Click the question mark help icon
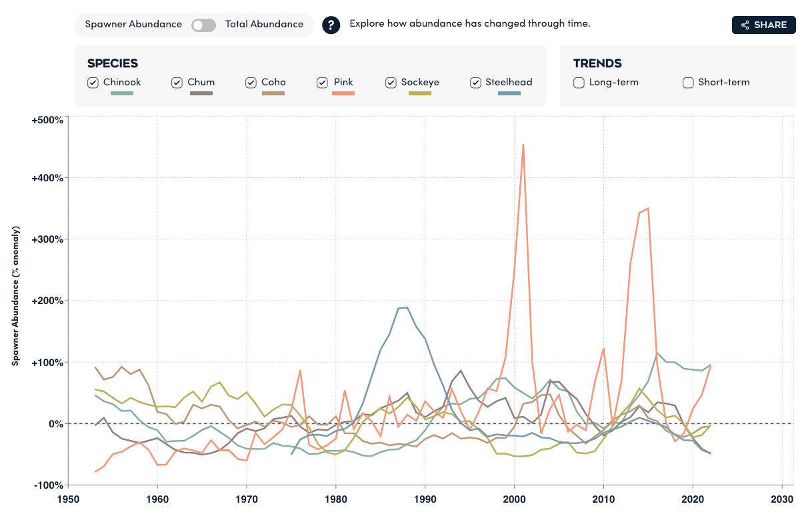This screenshot has height=524, width=812. click(x=331, y=25)
